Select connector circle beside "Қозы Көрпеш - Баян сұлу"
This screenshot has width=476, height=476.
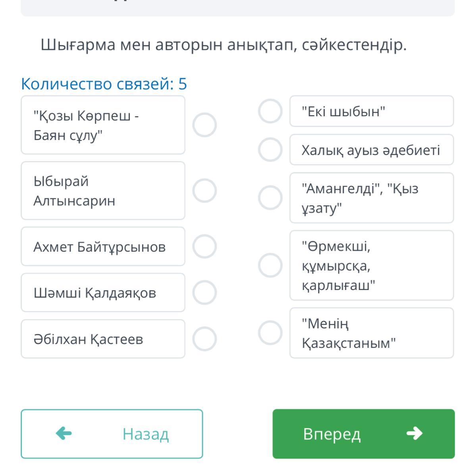point(204,125)
